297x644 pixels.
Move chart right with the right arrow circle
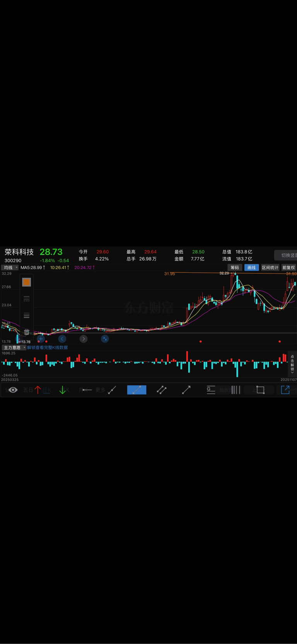click(x=84, y=339)
